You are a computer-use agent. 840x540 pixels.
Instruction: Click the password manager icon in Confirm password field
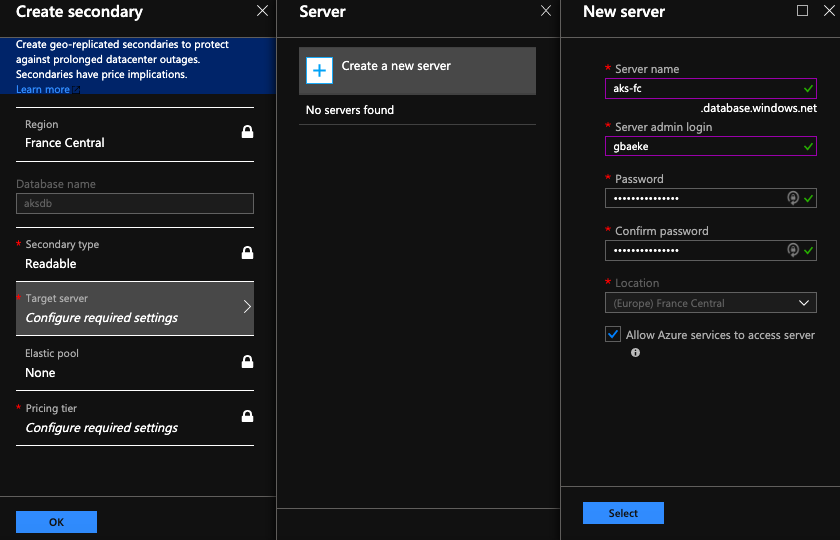coord(793,250)
